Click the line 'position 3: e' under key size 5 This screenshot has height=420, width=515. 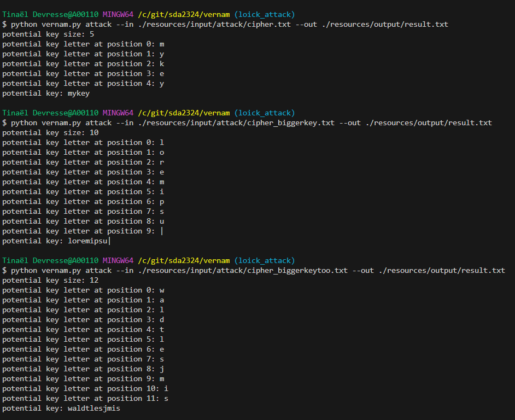pyautogui.click(x=83, y=74)
